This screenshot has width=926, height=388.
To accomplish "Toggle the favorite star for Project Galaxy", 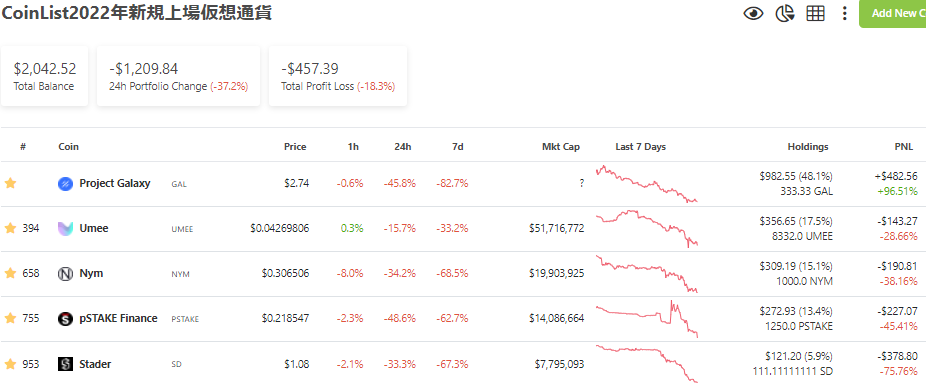I will pyautogui.click(x=10, y=184).
